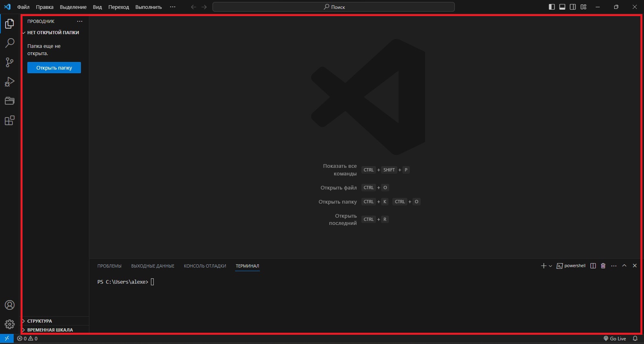
Task: Close the terminal panel
Action: coord(635,266)
